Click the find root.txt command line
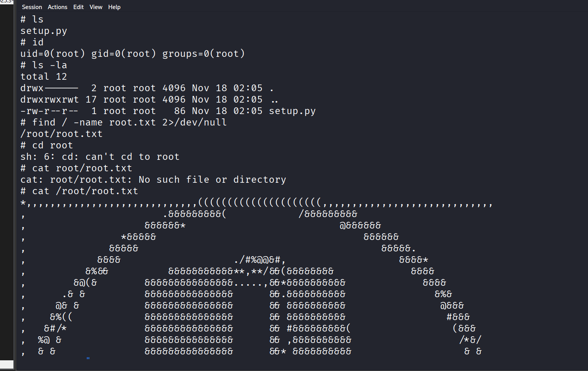This screenshot has height=371, width=588. tap(124, 122)
